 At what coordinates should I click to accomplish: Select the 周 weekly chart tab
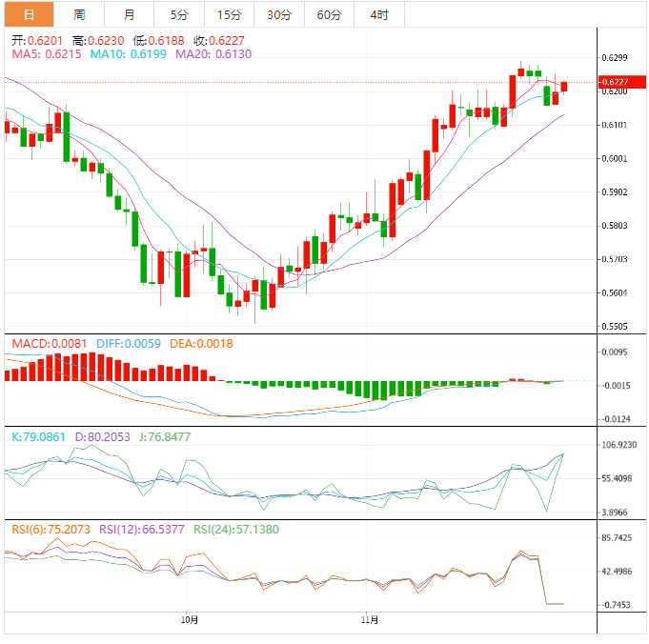click(x=79, y=14)
